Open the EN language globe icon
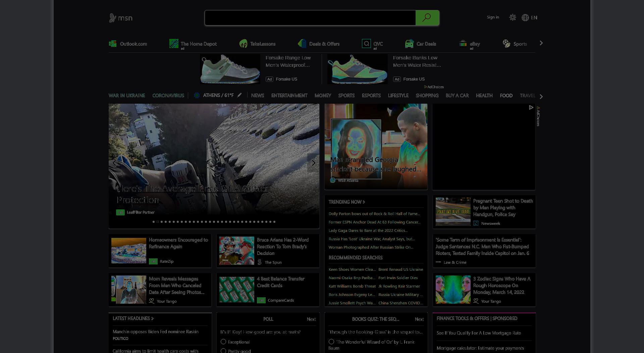644x353 pixels. [525, 18]
